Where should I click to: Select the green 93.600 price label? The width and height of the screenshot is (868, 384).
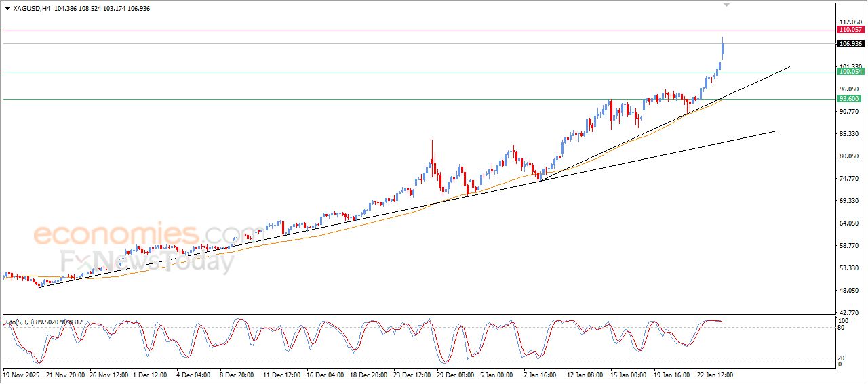tap(850, 99)
